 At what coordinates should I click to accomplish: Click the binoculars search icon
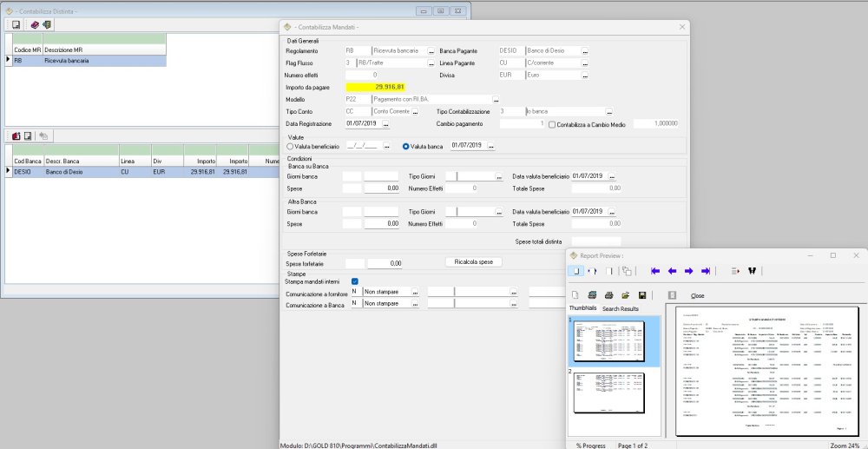click(752, 271)
